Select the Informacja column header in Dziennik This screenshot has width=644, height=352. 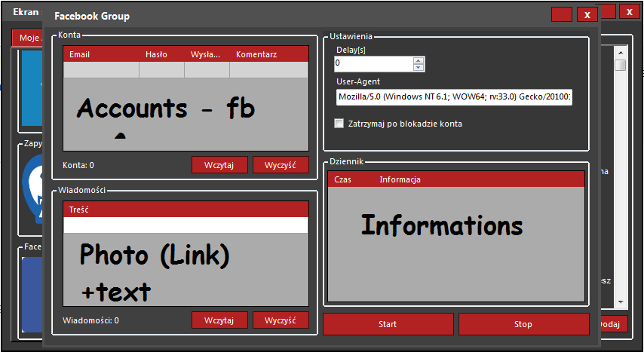coord(400,179)
